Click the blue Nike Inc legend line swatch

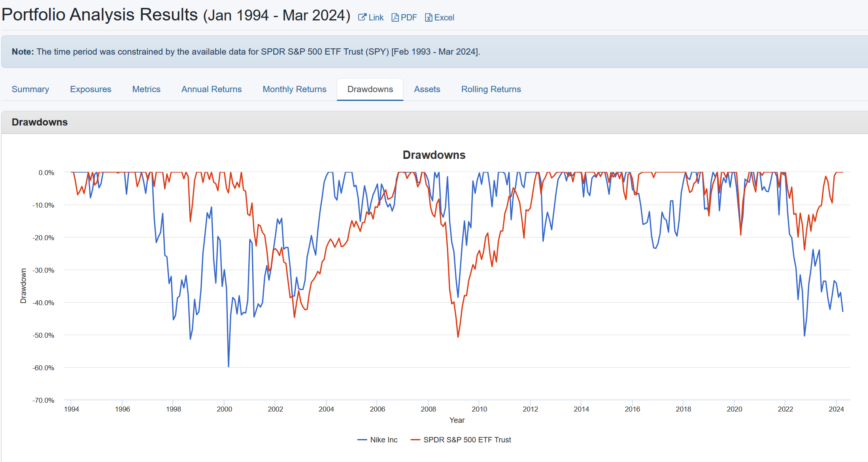point(362,439)
